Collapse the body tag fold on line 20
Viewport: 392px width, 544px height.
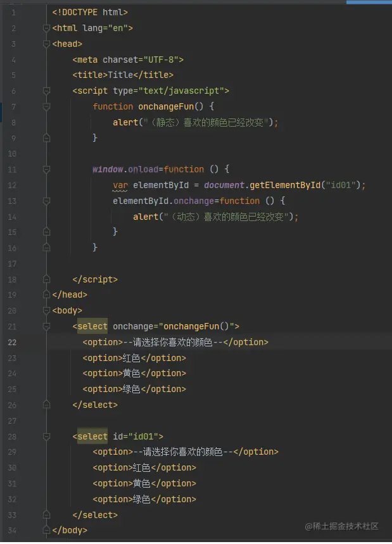(x=46, y=310)
